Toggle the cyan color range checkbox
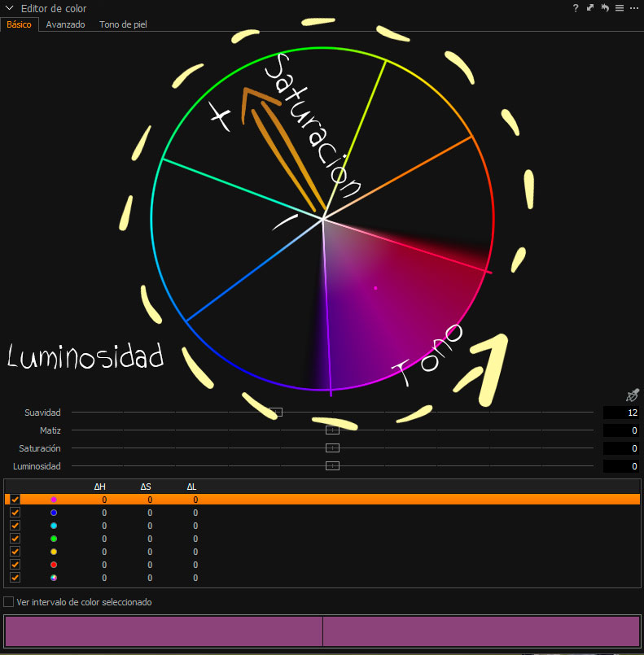This screenshot has width=644, height=655. pyautogui.click(x=15, y=526)
